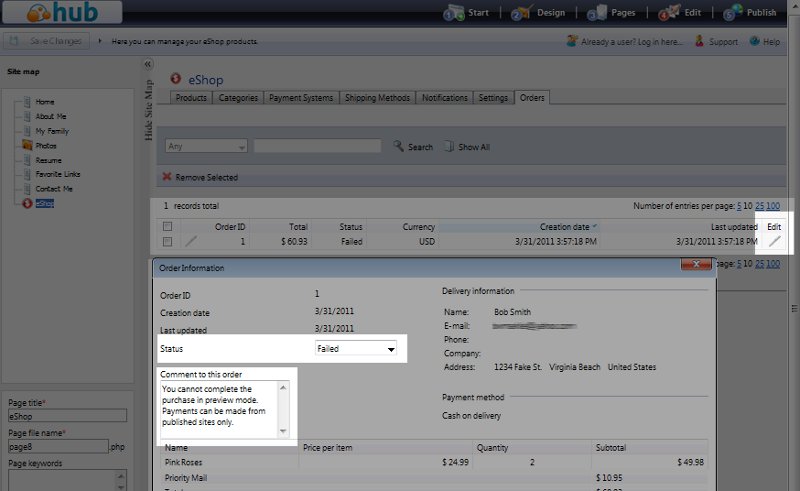
Task: Select Photos in the site map tree
Action: click(x=46, y=145)
